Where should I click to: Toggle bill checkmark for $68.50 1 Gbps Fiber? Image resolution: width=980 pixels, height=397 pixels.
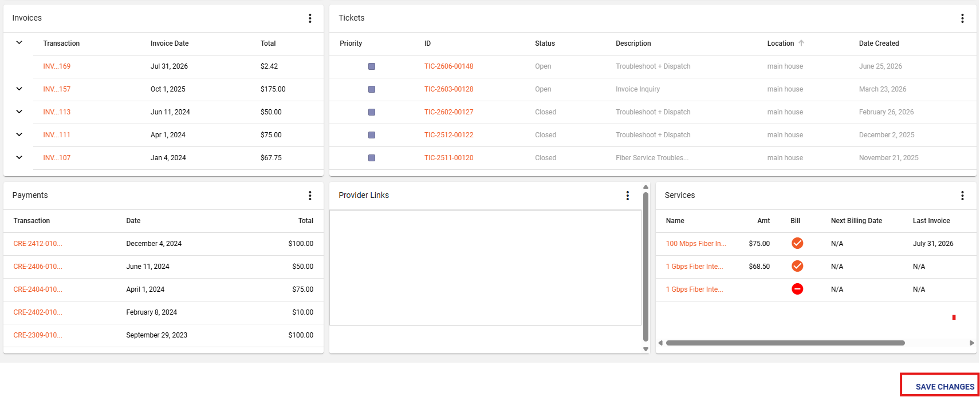797,266
